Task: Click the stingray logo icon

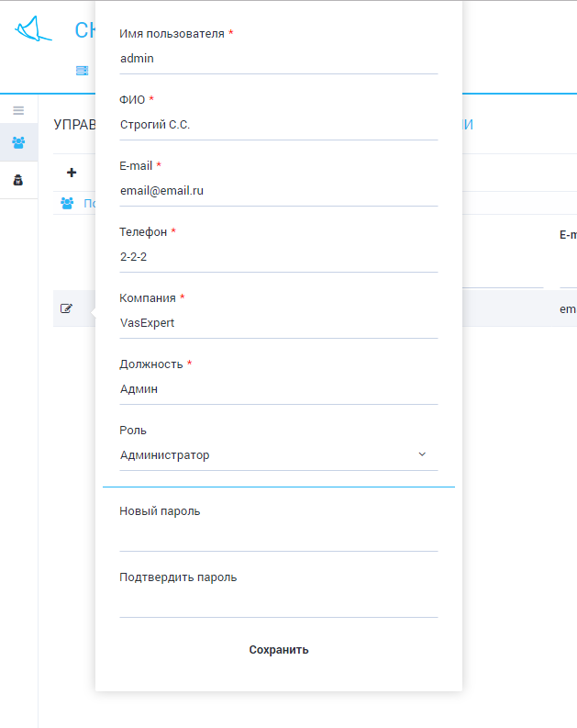Action: pos(33,29)
